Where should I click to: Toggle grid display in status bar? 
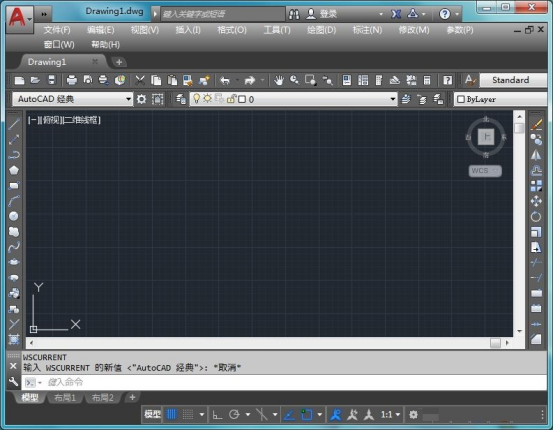tap(171, 414)
